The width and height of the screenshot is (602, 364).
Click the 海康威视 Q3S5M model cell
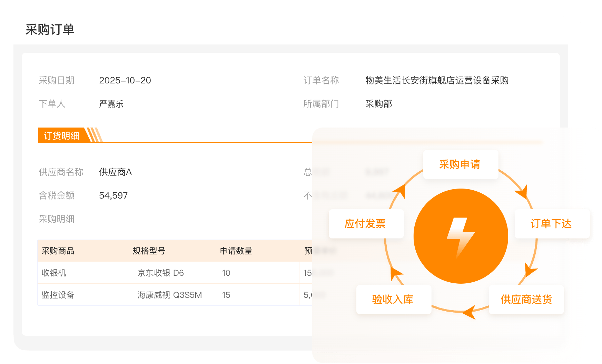169,295
